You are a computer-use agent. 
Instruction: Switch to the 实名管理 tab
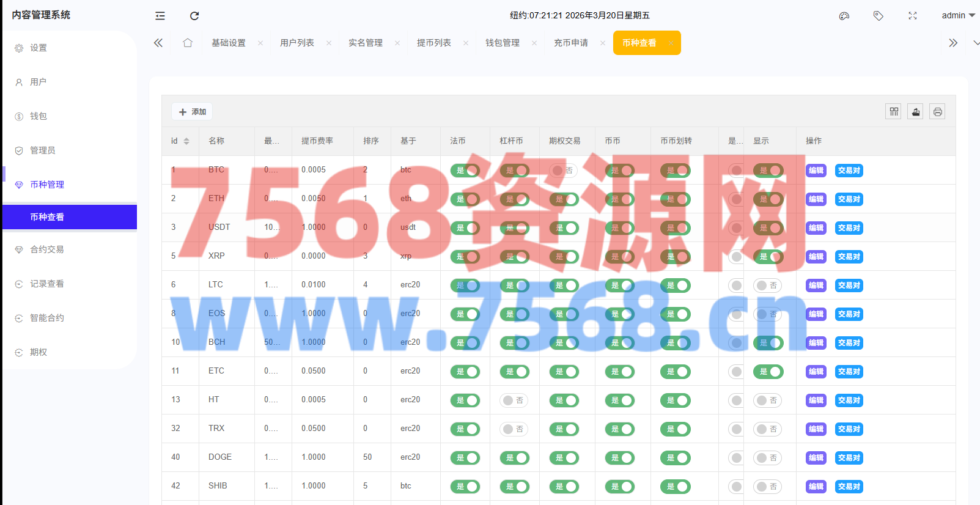(x=366, y=43)
